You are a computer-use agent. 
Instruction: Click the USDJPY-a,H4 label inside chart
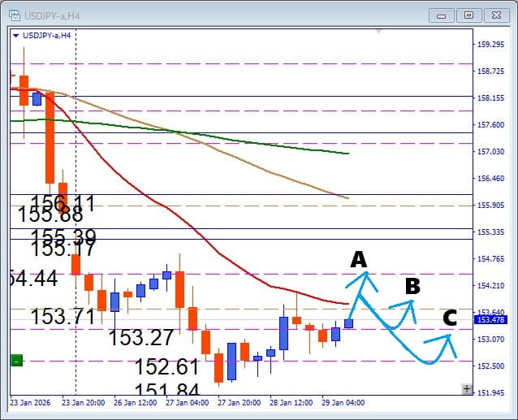[x=46, y=36]
